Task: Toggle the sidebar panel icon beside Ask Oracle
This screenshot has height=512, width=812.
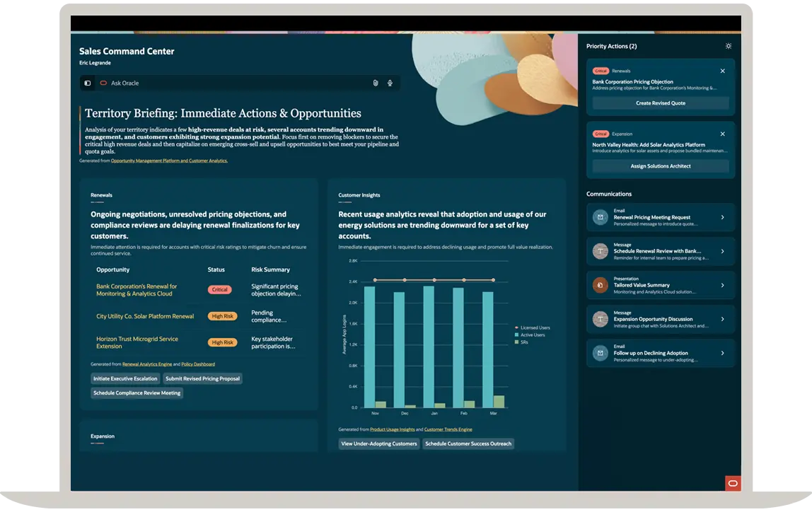Action: 88,83
